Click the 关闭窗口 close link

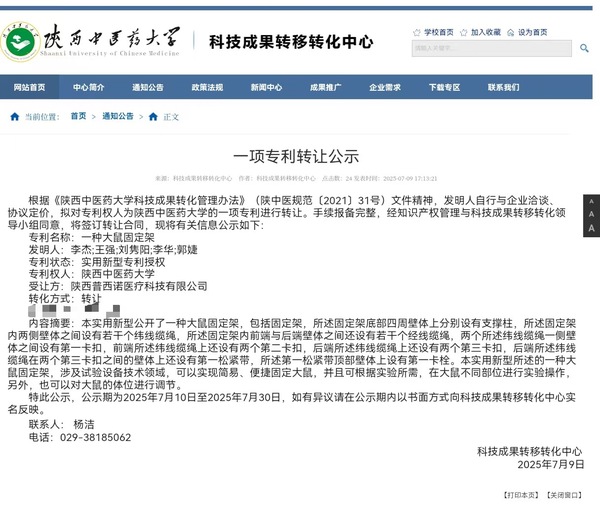click(x=563, y=496)
